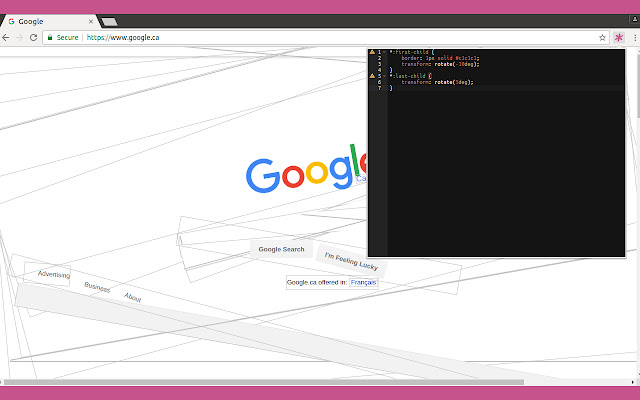Click line number 4 in editor gutter
Viewport: 640px width, 400px height.
tap(379, 70)
